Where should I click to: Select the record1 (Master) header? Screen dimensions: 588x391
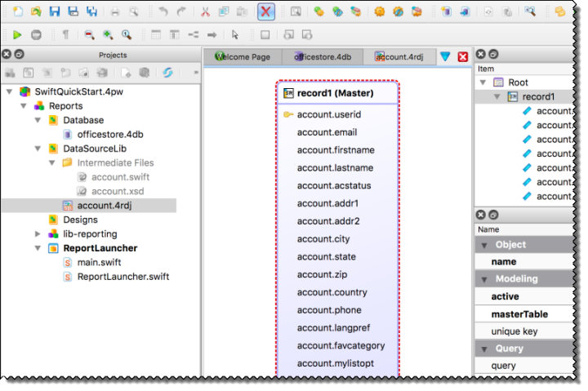click(x=337, y=93)
